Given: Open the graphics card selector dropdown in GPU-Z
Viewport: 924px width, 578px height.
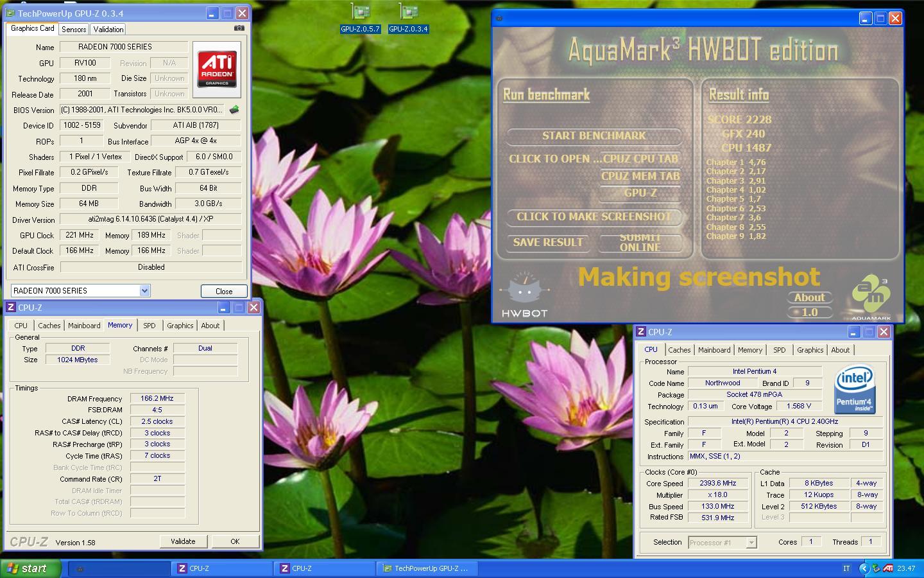Looking at the screenshot, I should [144, 290].
